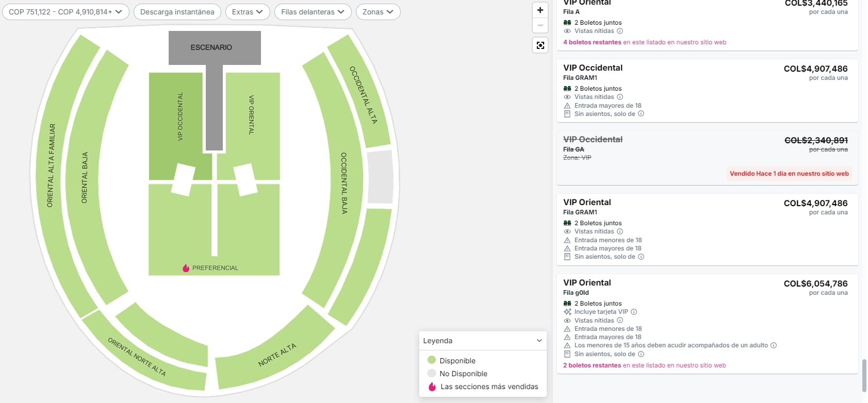Click 'Vistas nítidas' info icon in VIP Occidental GRAM1 listing
The width and height of the screenshot is (868, 403).
(620, 97)
